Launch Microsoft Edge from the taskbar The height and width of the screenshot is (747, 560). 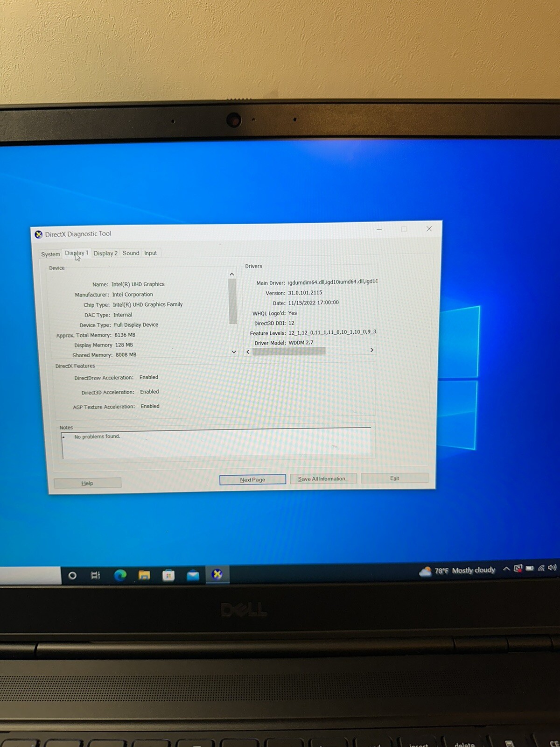(120, 575)
